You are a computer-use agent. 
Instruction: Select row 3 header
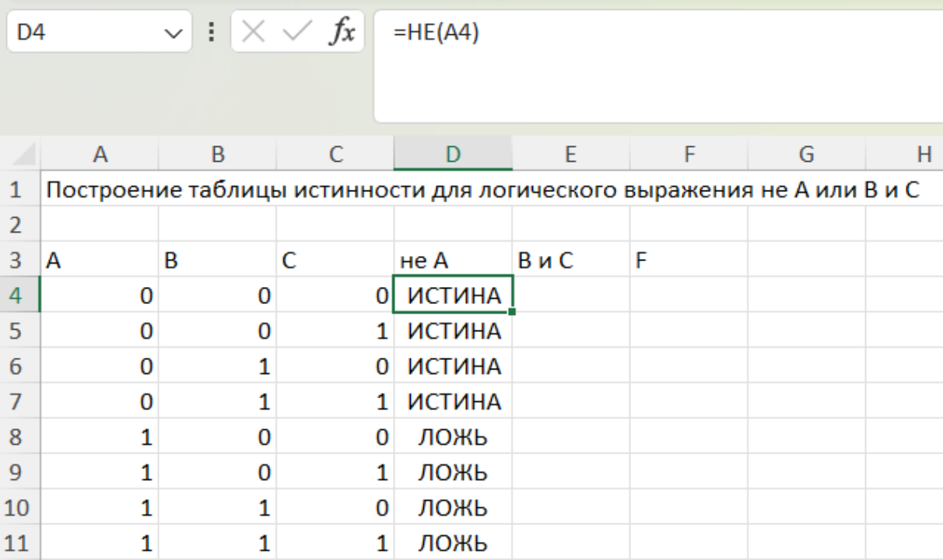[19, 260]
